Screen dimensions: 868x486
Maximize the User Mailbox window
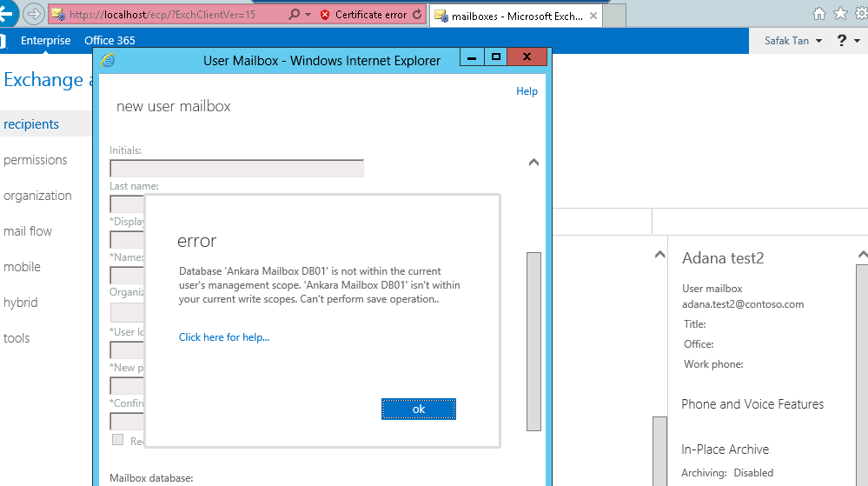496,57
